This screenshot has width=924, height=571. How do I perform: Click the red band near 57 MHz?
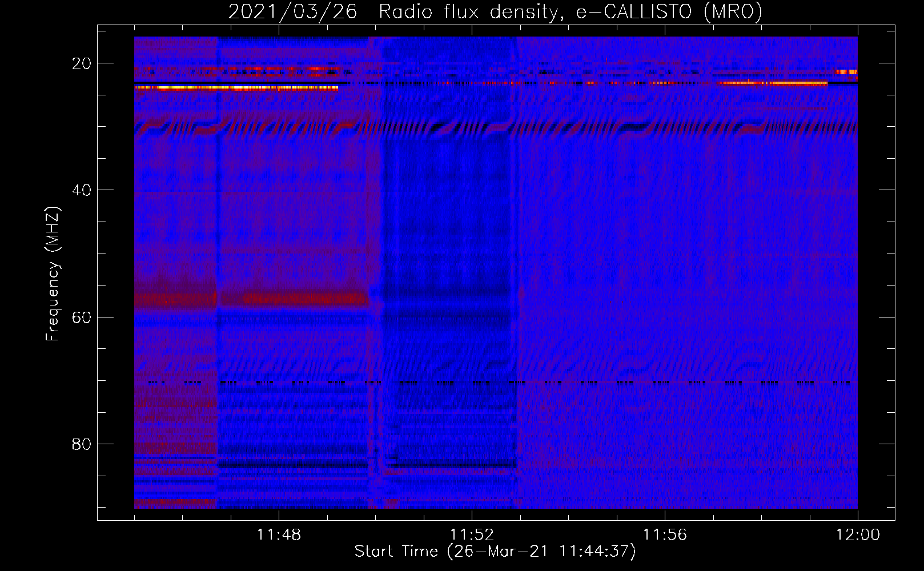pos(251,299)
